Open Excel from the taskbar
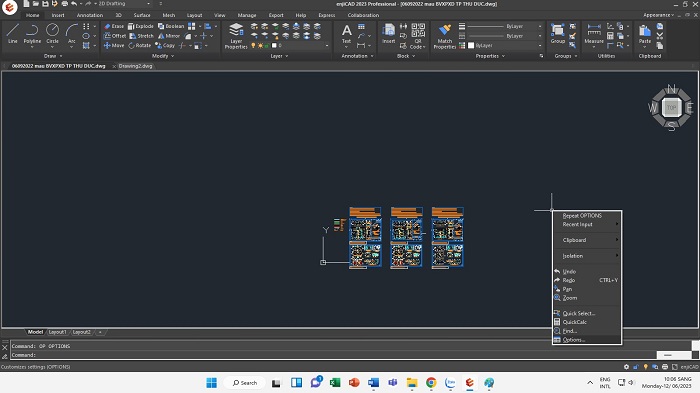The width and height of the screenshot is (700, 393). pos(335,383)
